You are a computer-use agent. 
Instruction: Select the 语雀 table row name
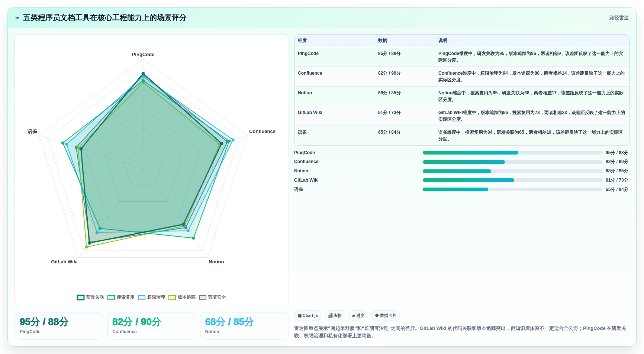click(x=302, y=132)
